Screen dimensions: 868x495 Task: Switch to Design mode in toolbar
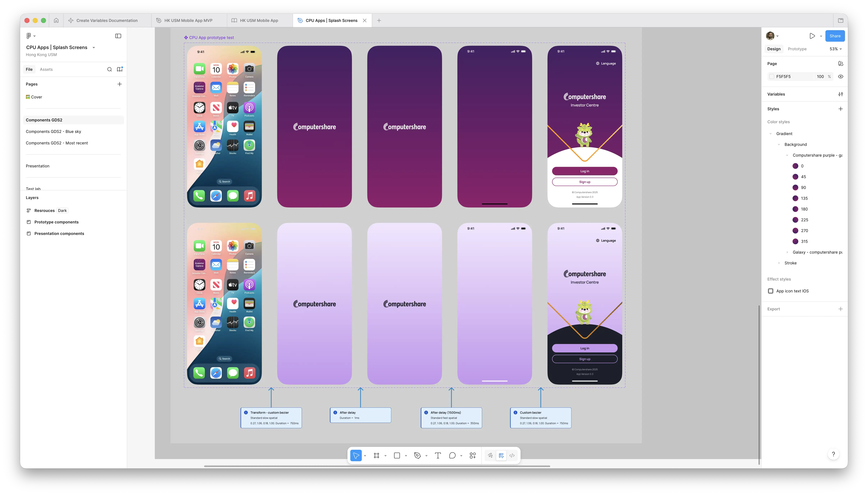(501, 455)
